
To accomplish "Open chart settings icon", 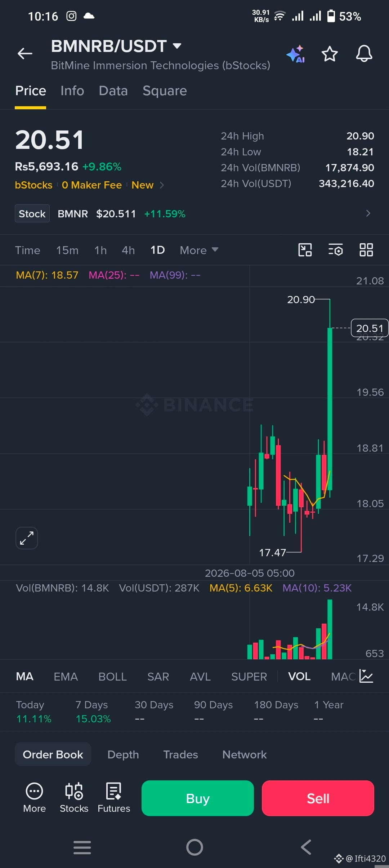I will [x=335, y=250].
